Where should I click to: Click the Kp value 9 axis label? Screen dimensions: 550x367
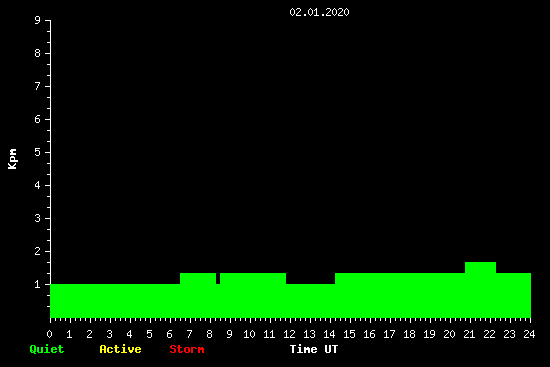(x=37, y=20)
